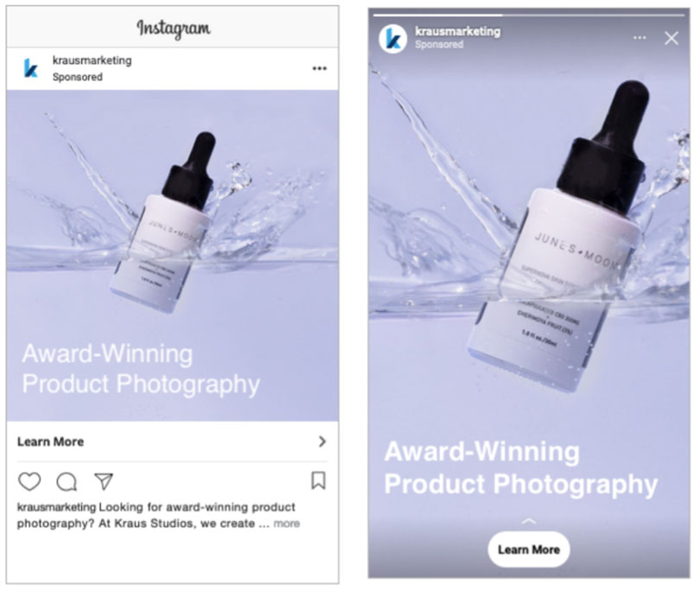Share the post with the paper plane icon

(x=104, y=481)
